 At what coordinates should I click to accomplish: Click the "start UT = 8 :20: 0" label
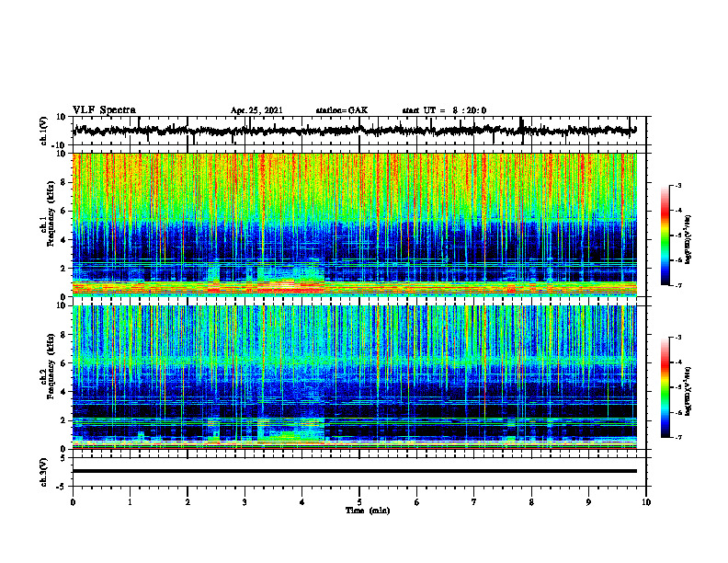[444, 110]
